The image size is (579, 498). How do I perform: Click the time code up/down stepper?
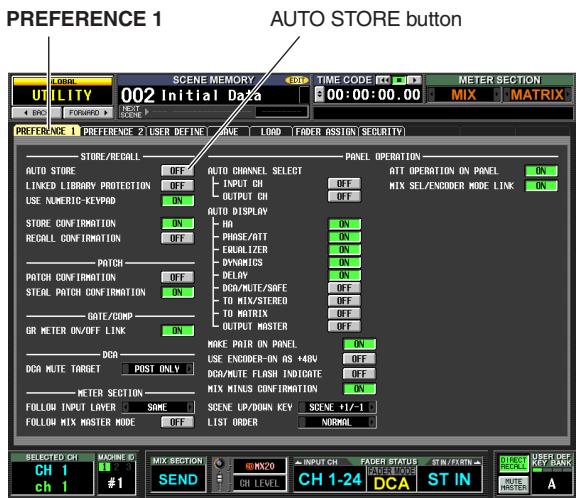pyautogui.click(x=319, y=95)
